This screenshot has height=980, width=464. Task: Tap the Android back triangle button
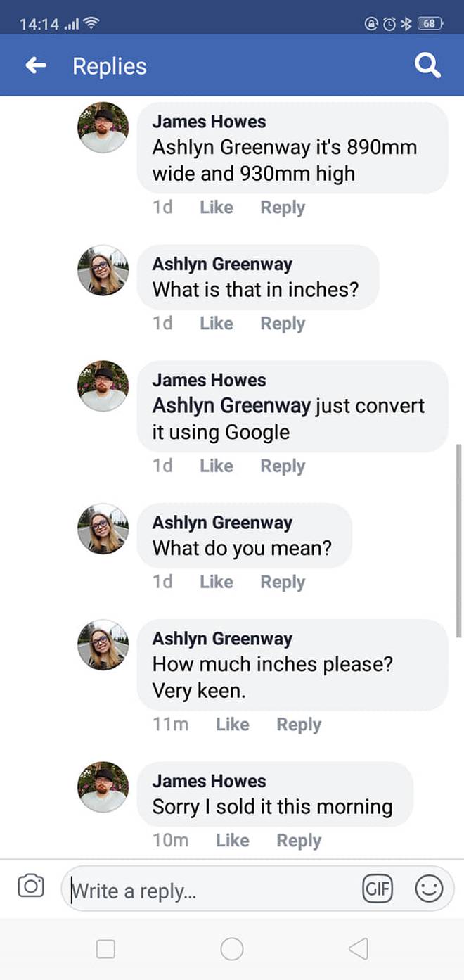358,949
